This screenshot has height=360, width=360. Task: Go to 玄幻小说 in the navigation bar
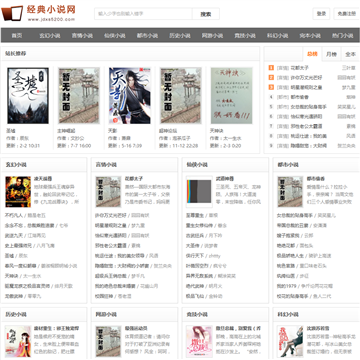[50, 35]
